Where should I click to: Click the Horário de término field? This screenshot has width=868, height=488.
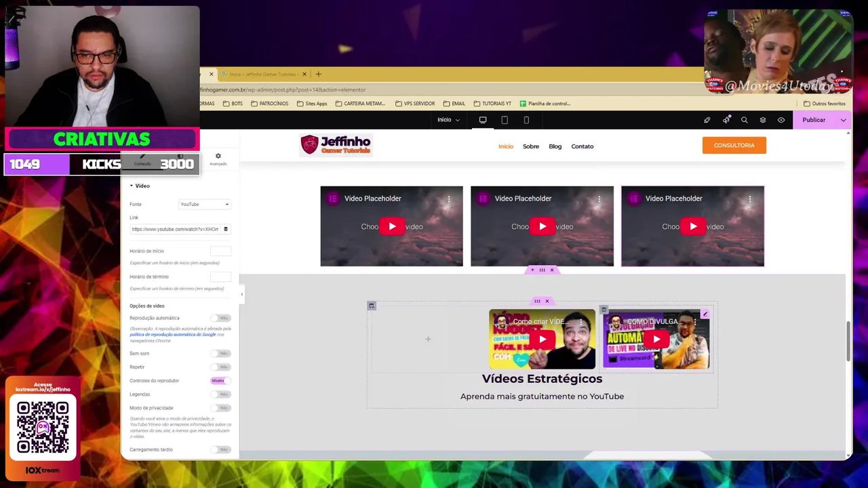[x=220, y=277]
